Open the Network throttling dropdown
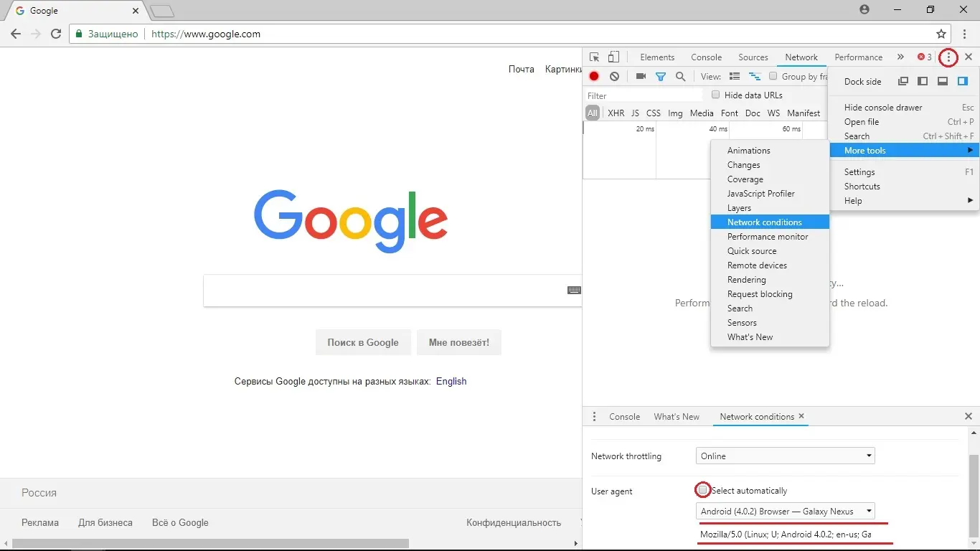The height and width of the screenshot is (551, 980). tap(784, 456)
